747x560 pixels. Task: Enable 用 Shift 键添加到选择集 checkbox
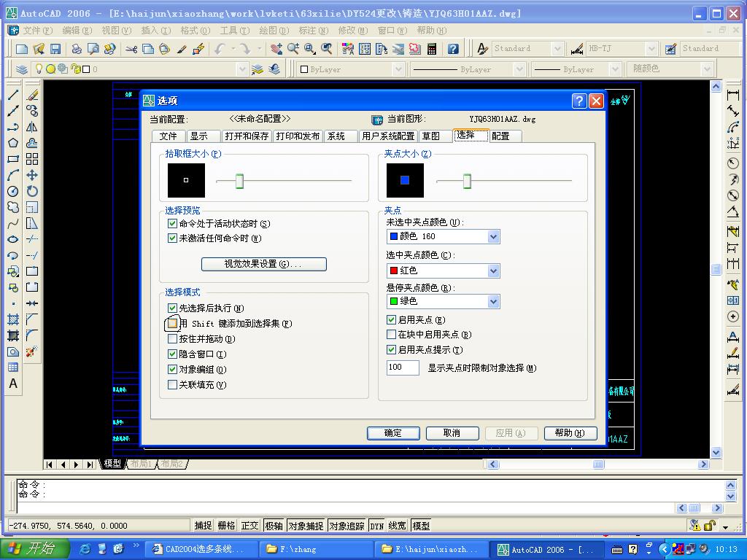(172, 323)
